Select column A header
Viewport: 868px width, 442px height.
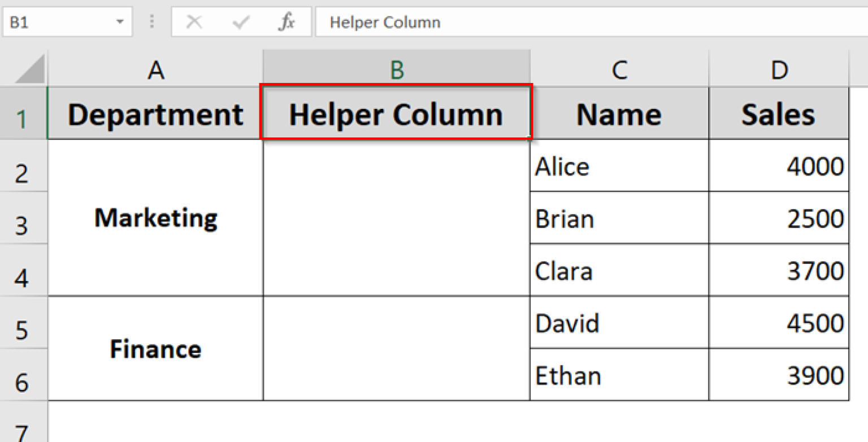[155, 70]
